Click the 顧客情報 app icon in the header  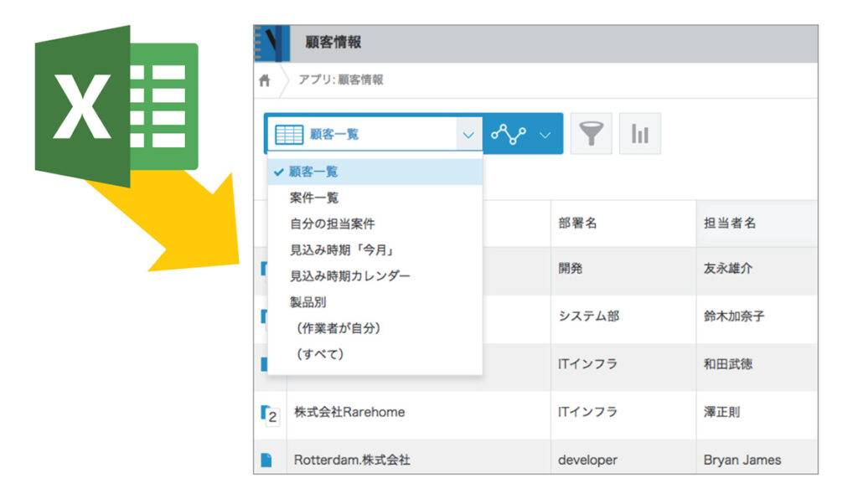[270, 43]
